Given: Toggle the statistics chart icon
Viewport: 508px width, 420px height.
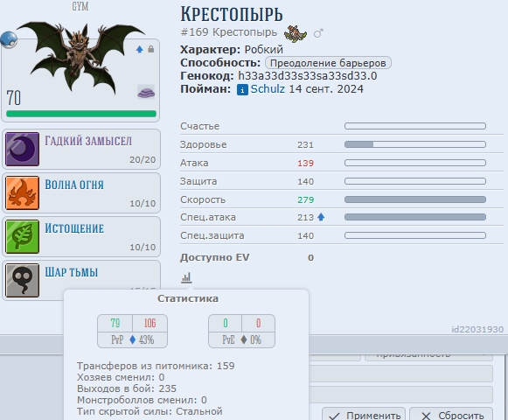Looking at the screenshot, I should point(186,277).
